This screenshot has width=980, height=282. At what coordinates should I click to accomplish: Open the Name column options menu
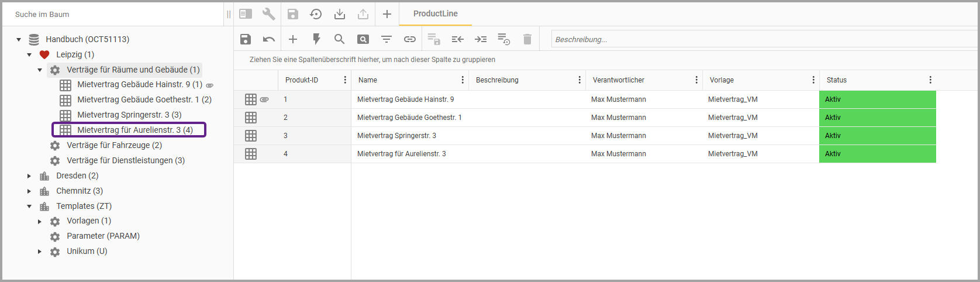(x=462, y=80)
